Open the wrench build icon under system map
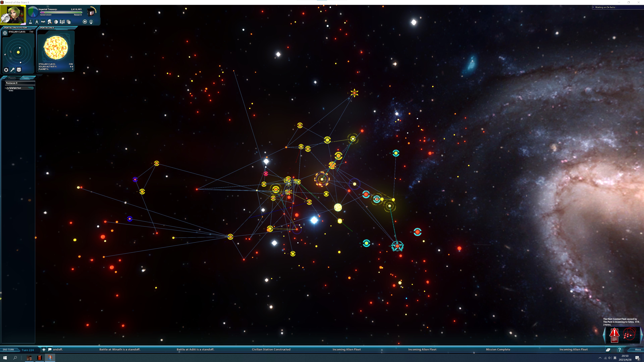 click(13, 70)
